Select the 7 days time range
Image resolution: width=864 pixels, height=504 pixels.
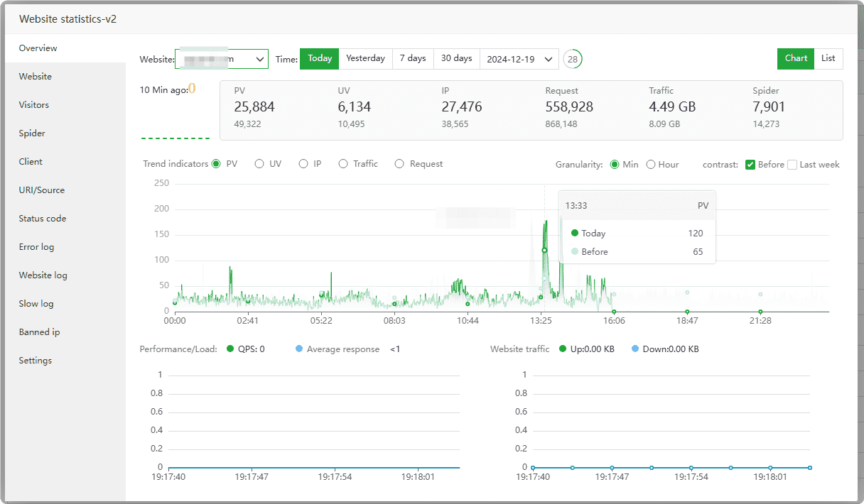(x=412, y=59)
